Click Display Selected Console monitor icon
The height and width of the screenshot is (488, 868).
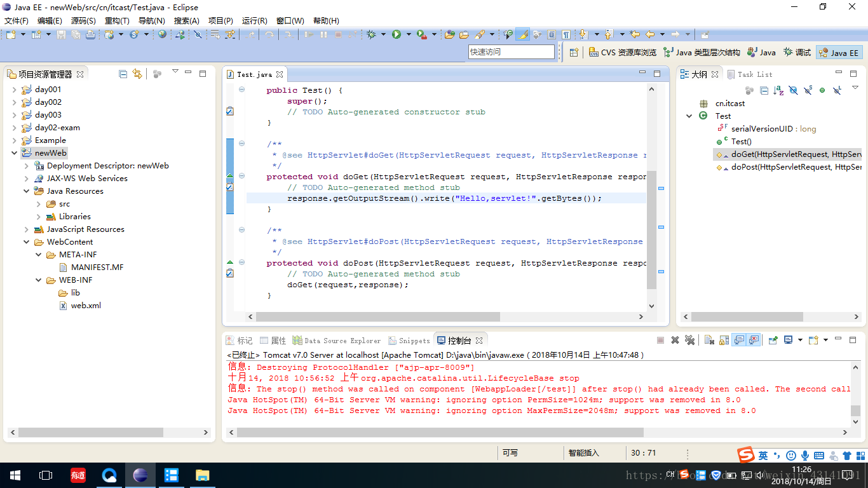tap(789, 341)
